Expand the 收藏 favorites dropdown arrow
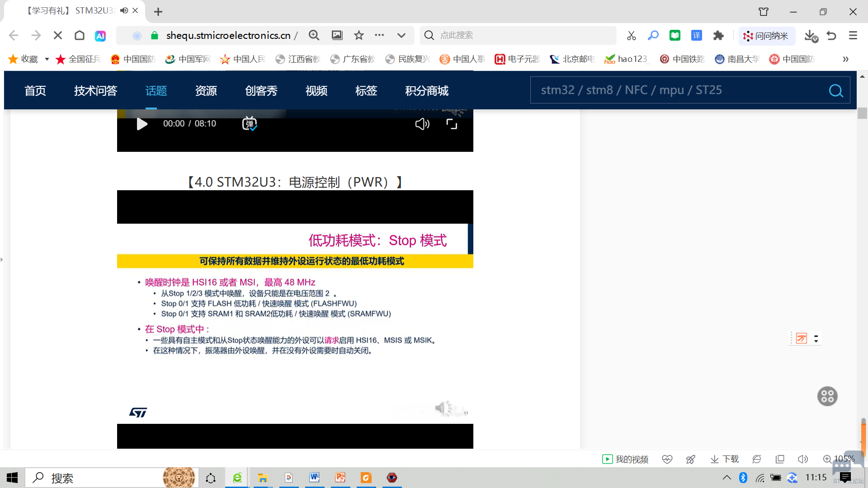This screenshot has width=868, height=488. click(x=47, y=59)
